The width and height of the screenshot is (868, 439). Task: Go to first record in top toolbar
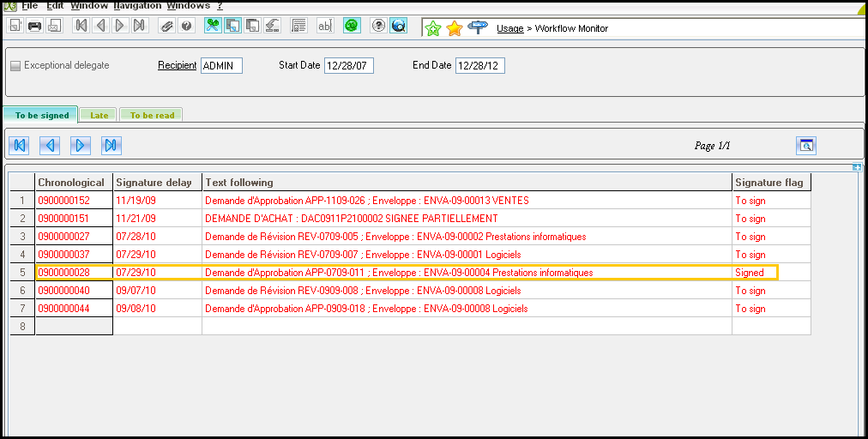[81, 26]
